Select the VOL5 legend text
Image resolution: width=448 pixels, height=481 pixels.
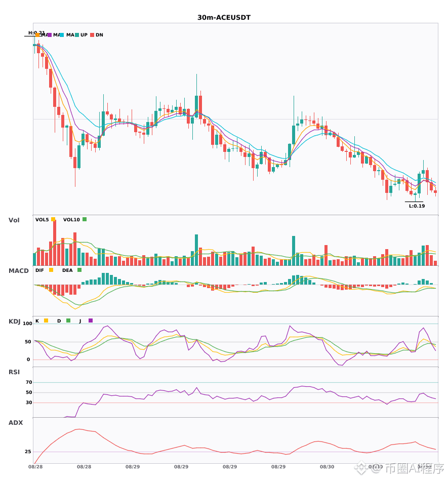coord(42,220)
